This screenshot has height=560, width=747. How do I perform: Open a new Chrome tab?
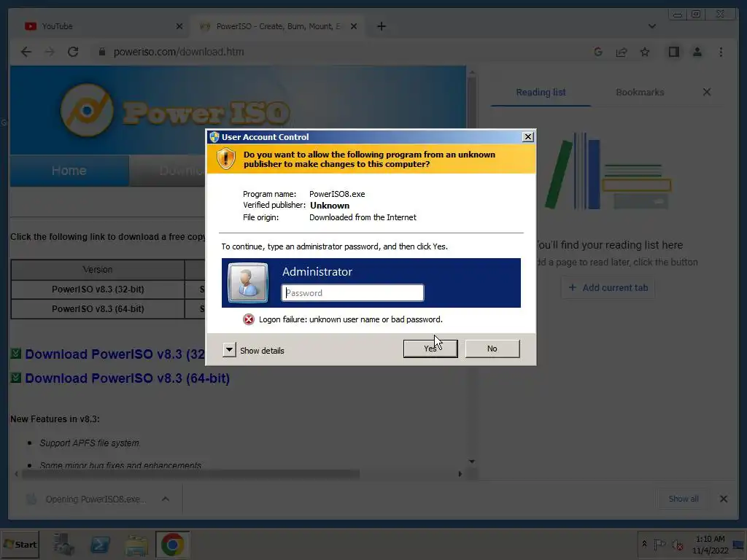(x=381, y=26)
